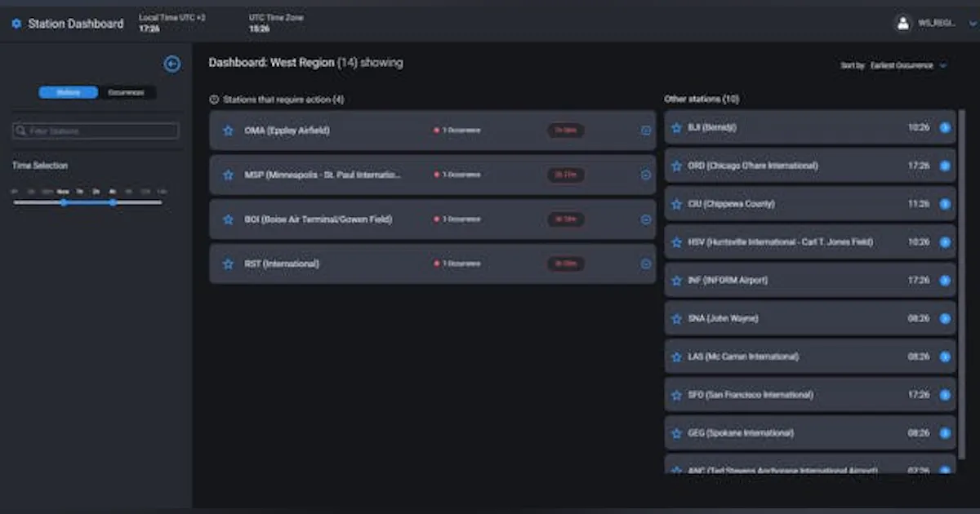Screen dimensions: 980x514
Task: Star the LAS McCarran International station
Action: 676,357
